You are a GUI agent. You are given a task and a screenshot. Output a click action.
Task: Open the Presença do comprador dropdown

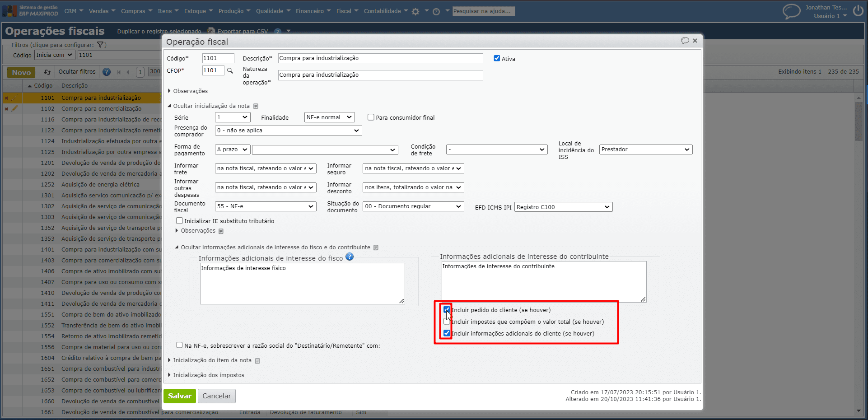point(289,131)
